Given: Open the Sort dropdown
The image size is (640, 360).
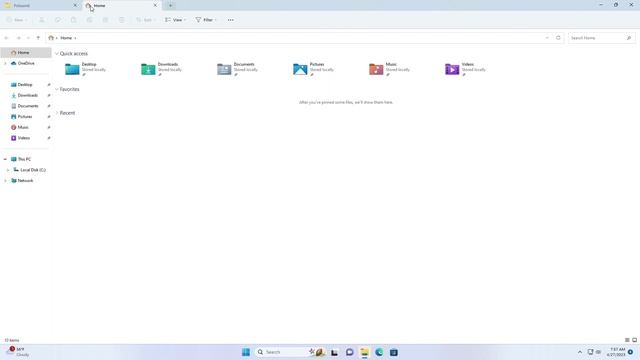Looking at the screenshot, I should click(145, 20).
